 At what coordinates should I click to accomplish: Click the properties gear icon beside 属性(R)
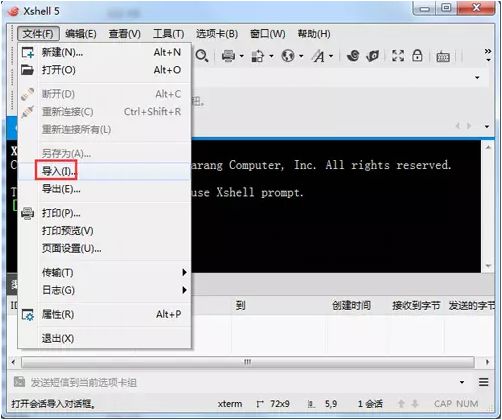click(28, 315)
